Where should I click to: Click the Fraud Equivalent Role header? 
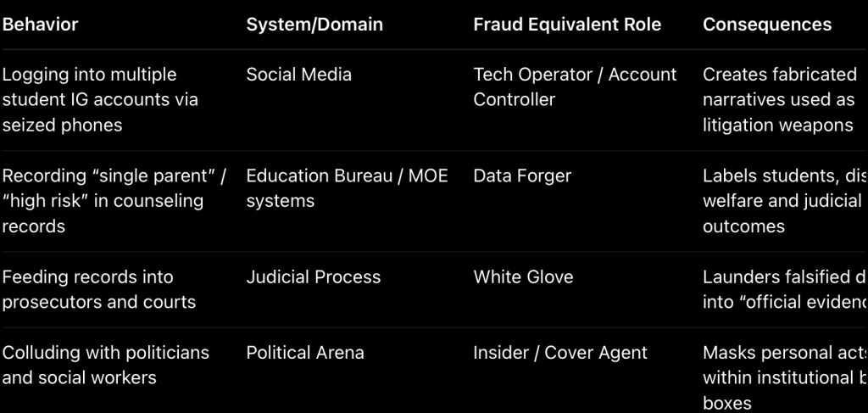click(567, 25)
